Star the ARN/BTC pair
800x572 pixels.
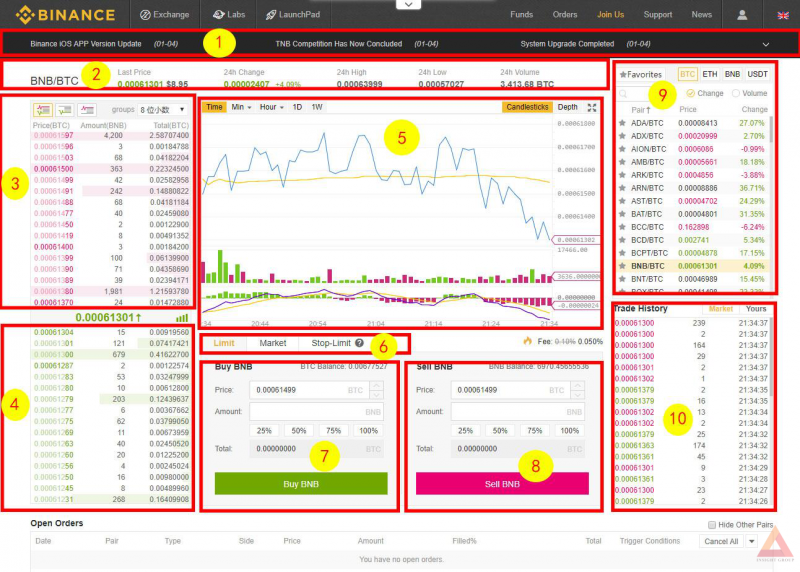(622, 188)
